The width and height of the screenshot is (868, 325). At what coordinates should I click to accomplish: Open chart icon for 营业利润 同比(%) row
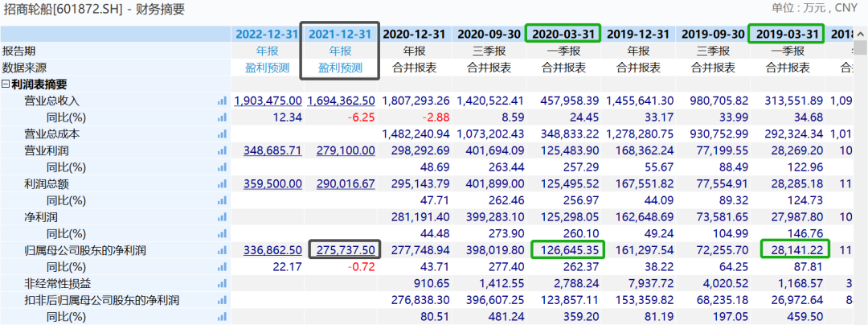pos(223,168)
